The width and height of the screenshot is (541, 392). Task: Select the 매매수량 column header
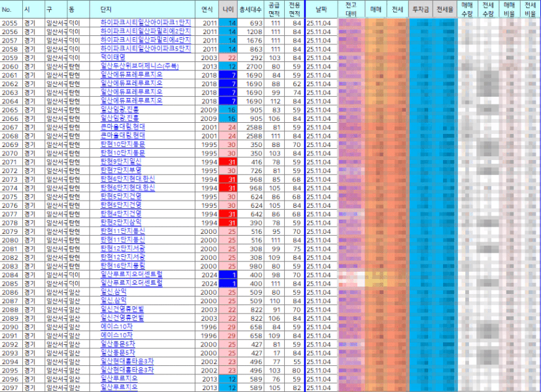[467, 9]
